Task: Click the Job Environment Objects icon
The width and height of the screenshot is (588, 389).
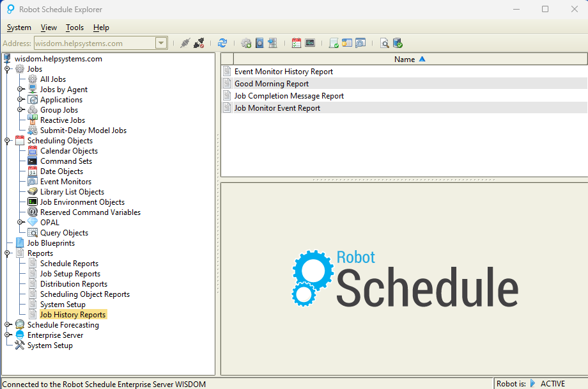Action: (33, 202)
